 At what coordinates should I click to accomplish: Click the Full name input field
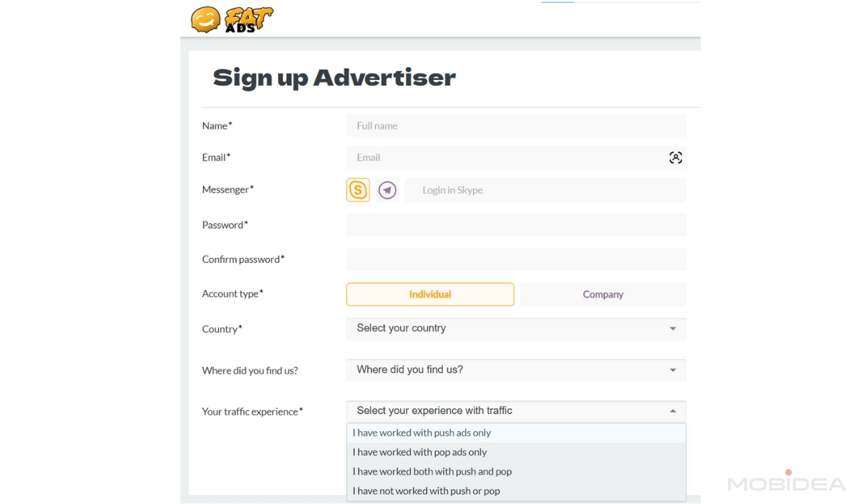click(x=516, y=126)
